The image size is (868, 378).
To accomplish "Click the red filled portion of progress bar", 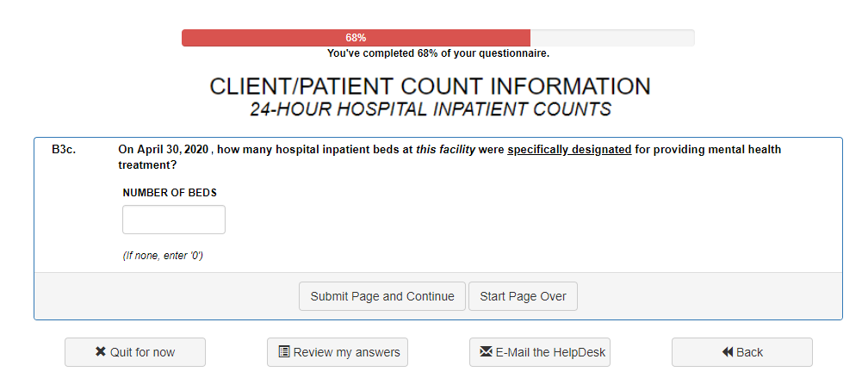I will click(258, 38).
